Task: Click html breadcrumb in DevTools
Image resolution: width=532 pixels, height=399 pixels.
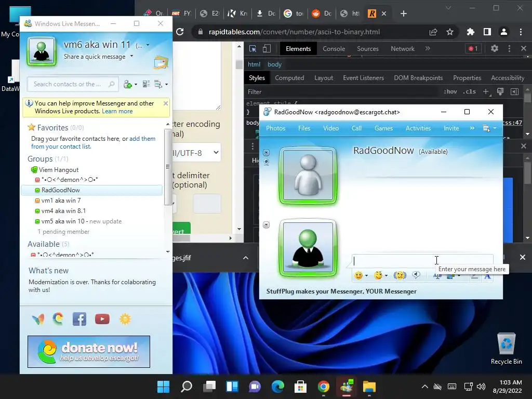Action: [x=254, y=64]
